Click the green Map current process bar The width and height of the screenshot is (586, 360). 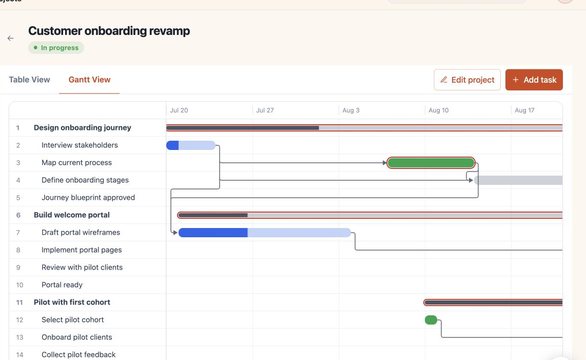pyautogui.click(x=431, y=163)
